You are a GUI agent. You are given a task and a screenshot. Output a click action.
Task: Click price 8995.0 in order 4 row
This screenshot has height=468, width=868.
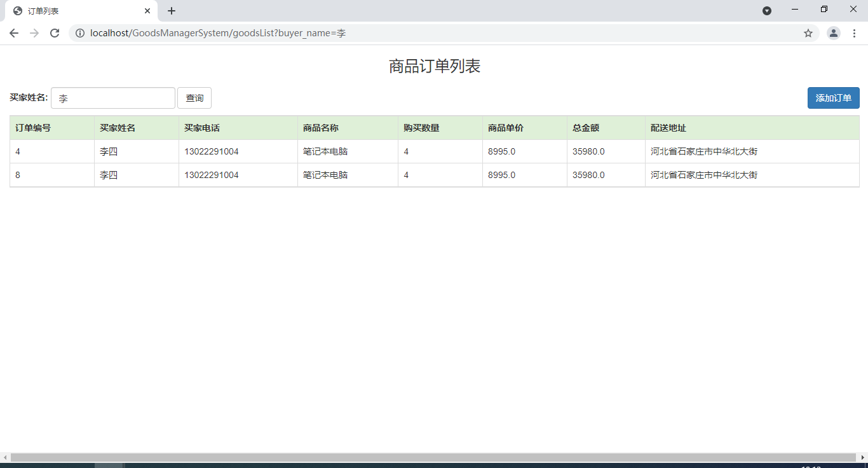pyautogui.click(x=502, y=151)
